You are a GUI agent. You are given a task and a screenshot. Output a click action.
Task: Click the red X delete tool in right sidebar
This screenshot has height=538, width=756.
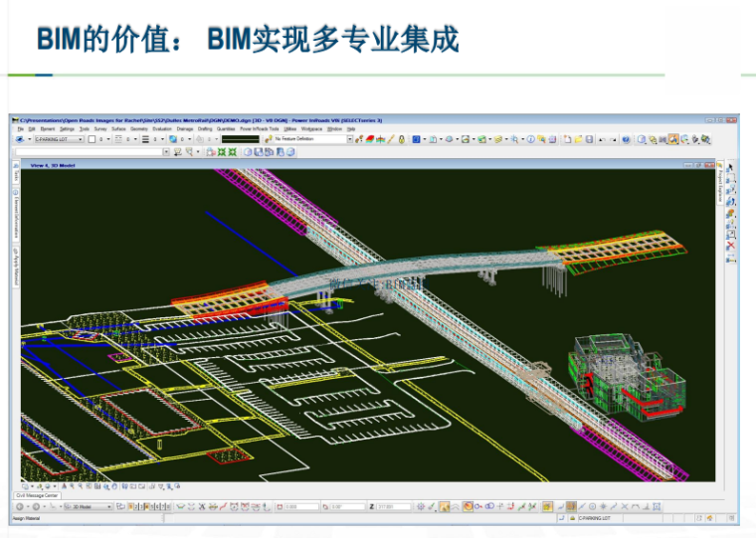click(731, 245)
